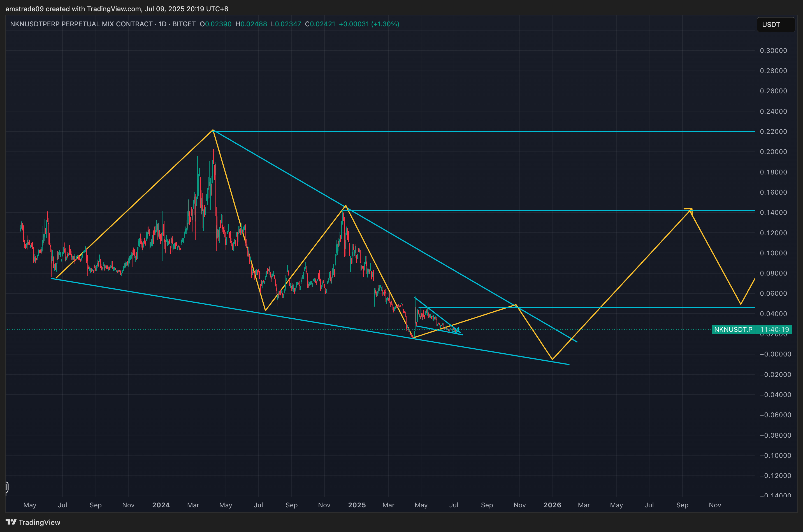This screenshot has height=532, width=803.
Task: Select the high value H0.02488
Action: 251,24
